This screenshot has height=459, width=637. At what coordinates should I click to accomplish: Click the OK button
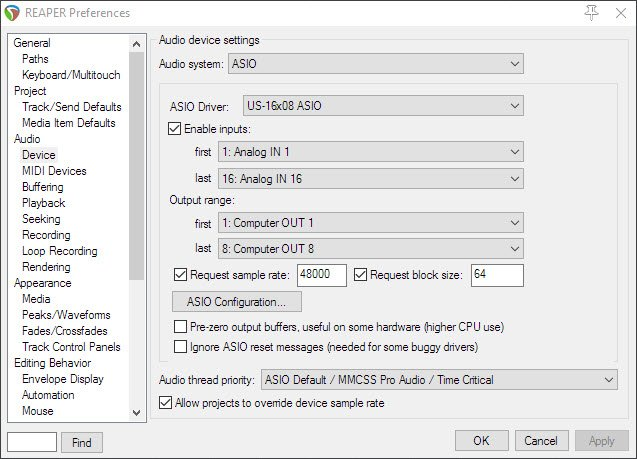(481, 441)
